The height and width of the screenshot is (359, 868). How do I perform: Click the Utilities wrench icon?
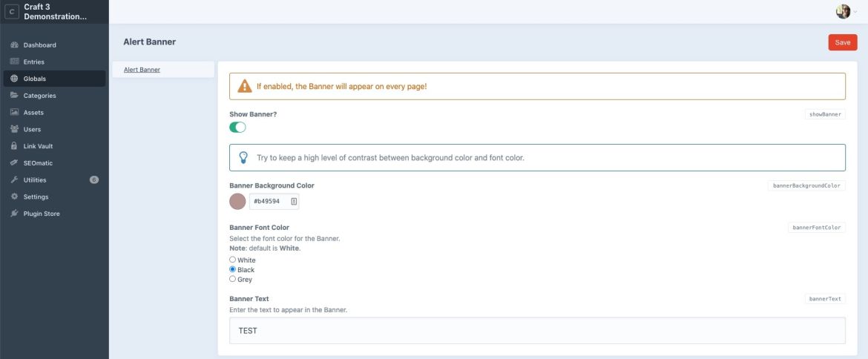[x=14, y=180]
